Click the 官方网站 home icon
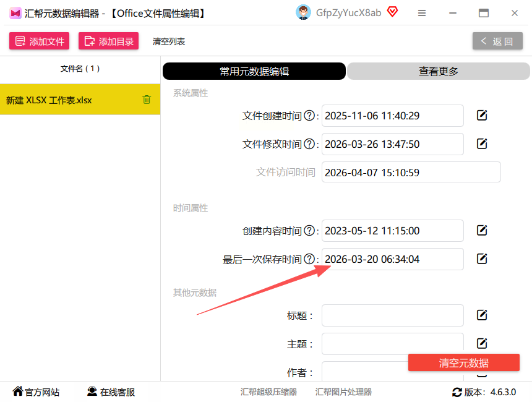The image size is (532, 402). (x=18, y=391)
